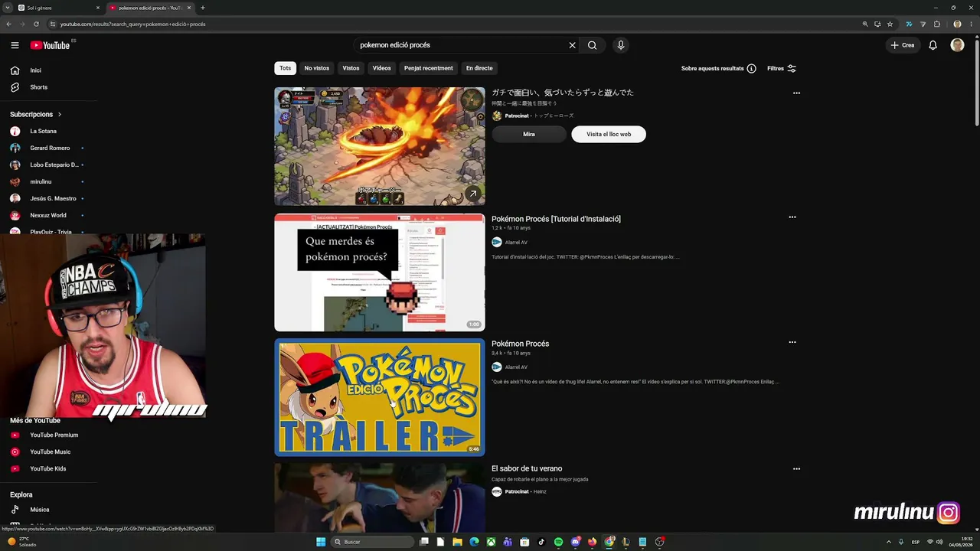Expand the Subscripcions section
The width and height of the screenshot is (980, 551).
pyautogui.click(x=35, y=114)
